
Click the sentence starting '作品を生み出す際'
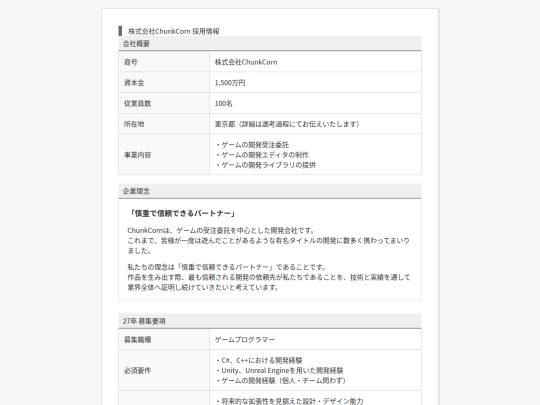coord(269,282)
